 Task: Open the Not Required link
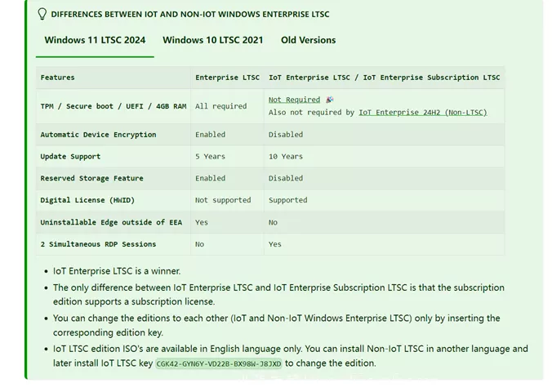pyautogui.click(x=294, y=100)
